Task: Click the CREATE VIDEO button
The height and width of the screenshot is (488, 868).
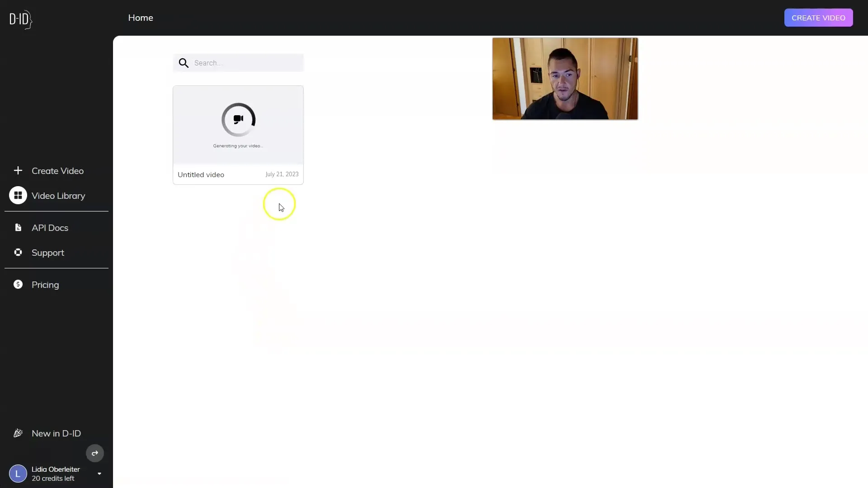Action: [819, 17]
